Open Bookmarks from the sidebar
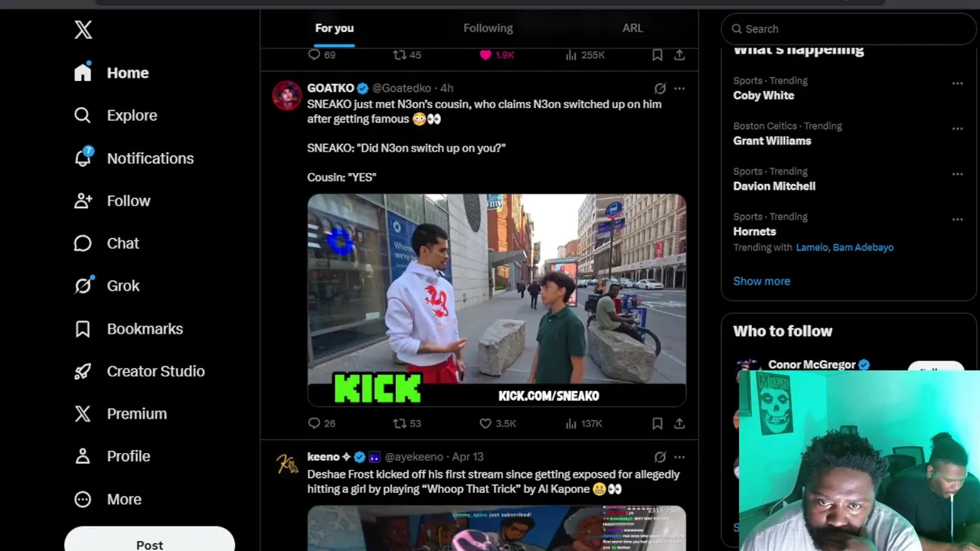 pos(129,328)
